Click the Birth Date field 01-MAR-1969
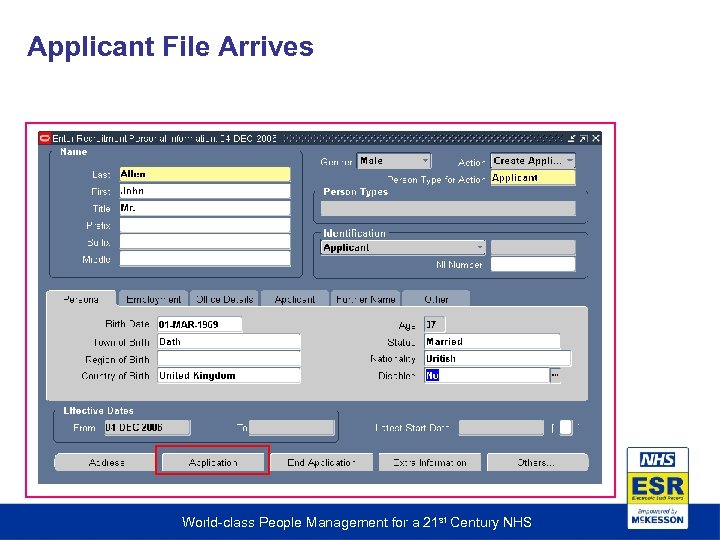720x540 pixels. pos(199,324)
